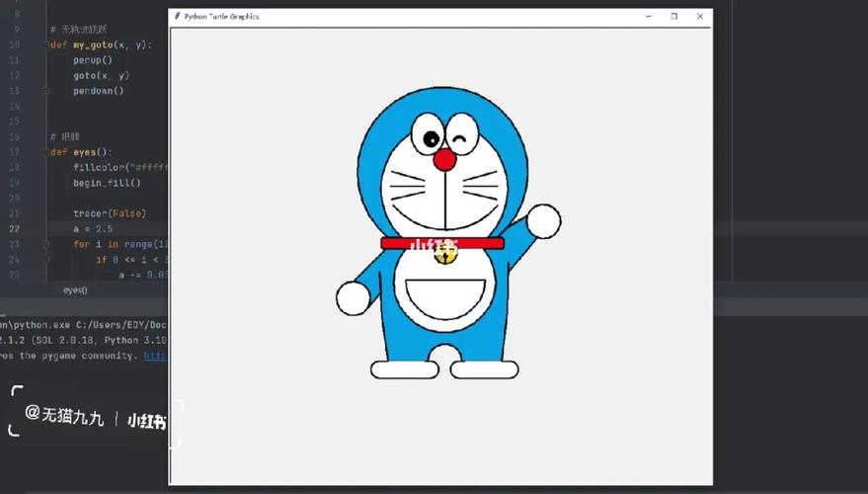868x494 pixels.
Task: Click the eyes() breadcrumb below the editor
Action: coord(75,290)
